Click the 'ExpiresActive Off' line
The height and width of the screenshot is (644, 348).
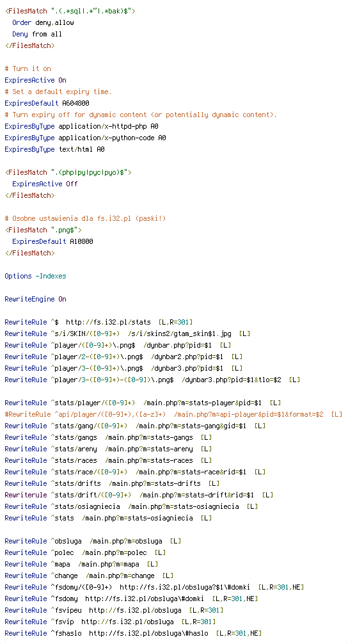45,184
